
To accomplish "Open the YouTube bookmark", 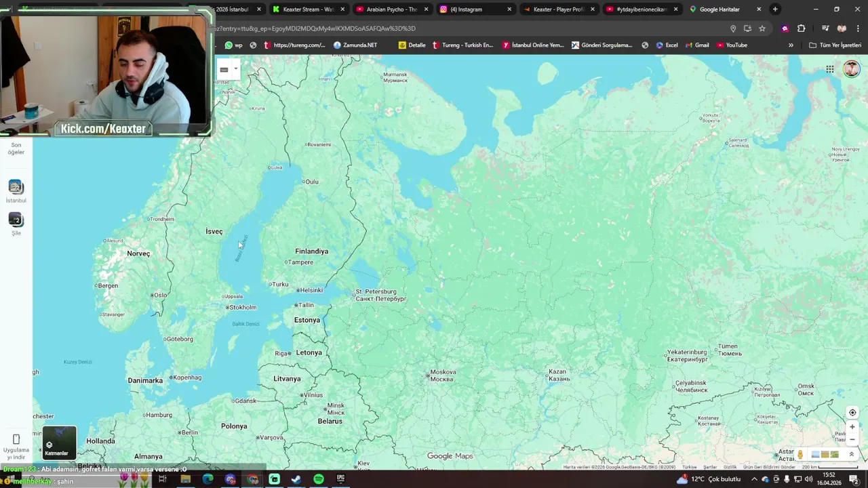I will click(732, 45).
